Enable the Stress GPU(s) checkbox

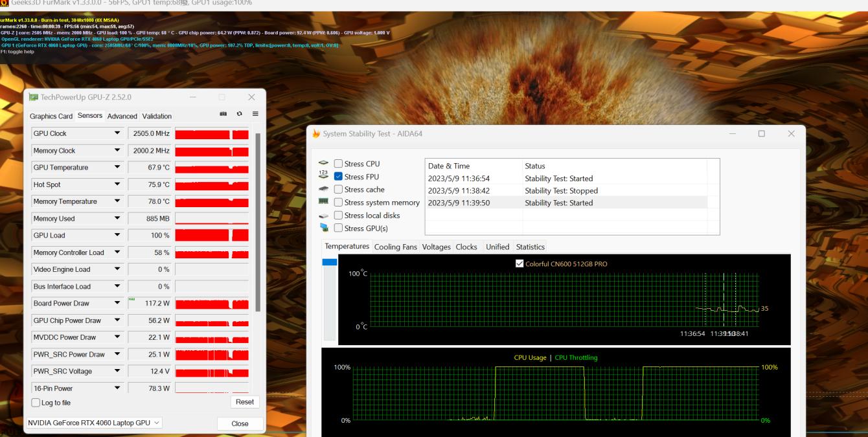(338, 228)
